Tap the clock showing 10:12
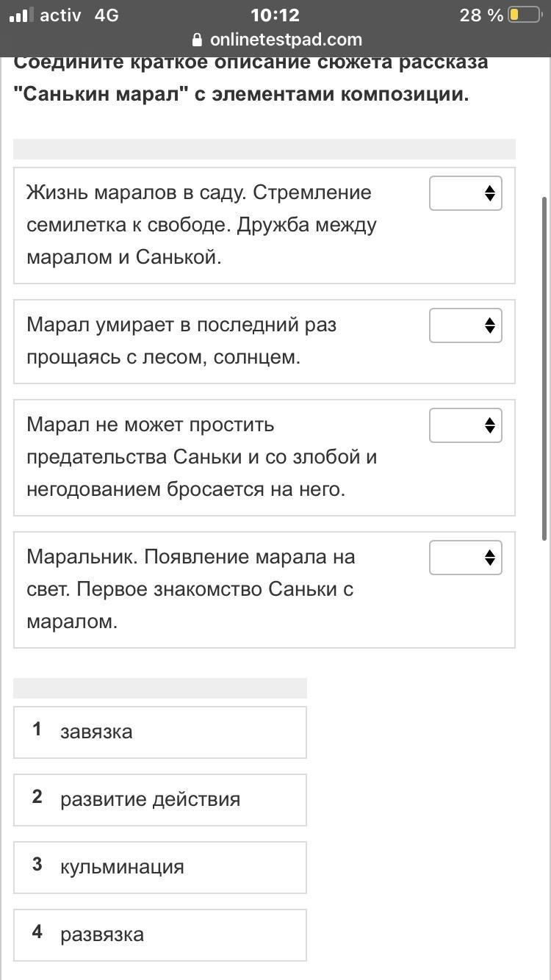This screenshot has width=551, height=980. [x=275, y=15]
